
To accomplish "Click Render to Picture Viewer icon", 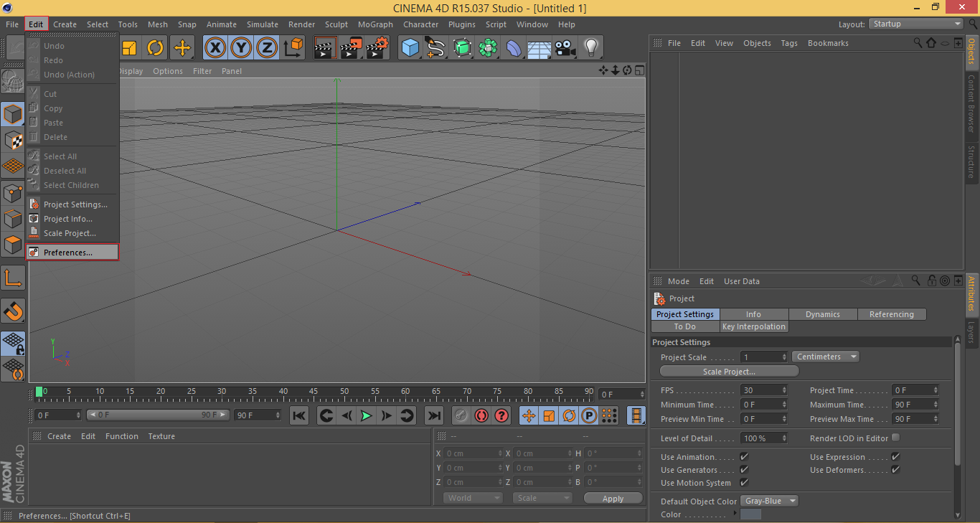I will [351, 48].
